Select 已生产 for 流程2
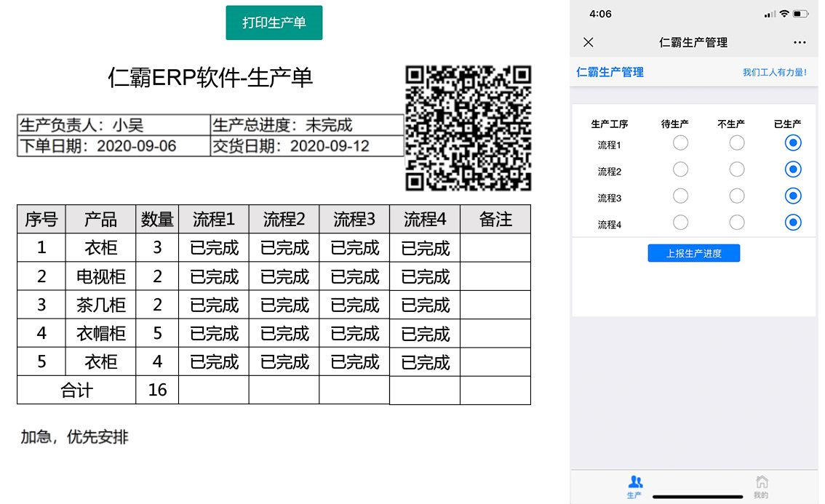 click(793, 169)
